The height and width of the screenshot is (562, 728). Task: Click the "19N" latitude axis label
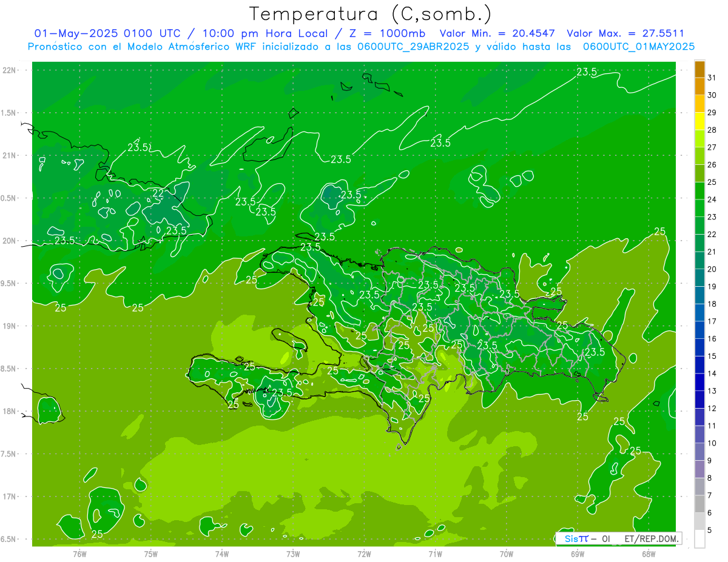click(x=8, y=326)
